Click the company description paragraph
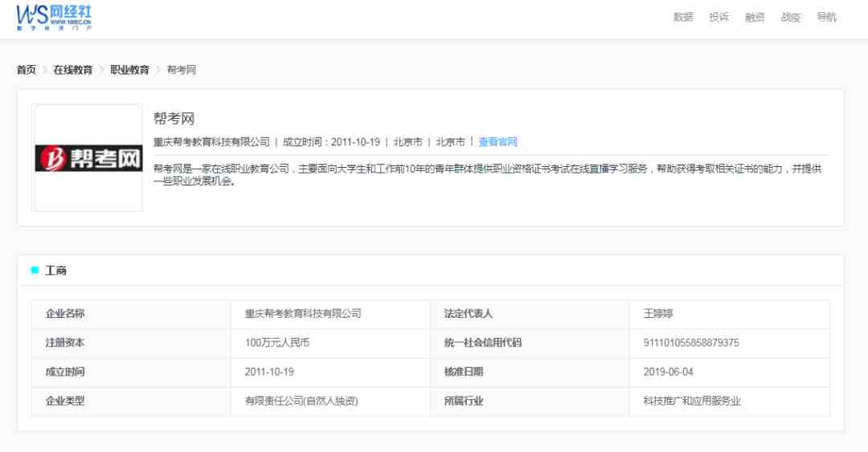Screen dimensions: 868x452 pyautogui.click(x=488, y=175)
